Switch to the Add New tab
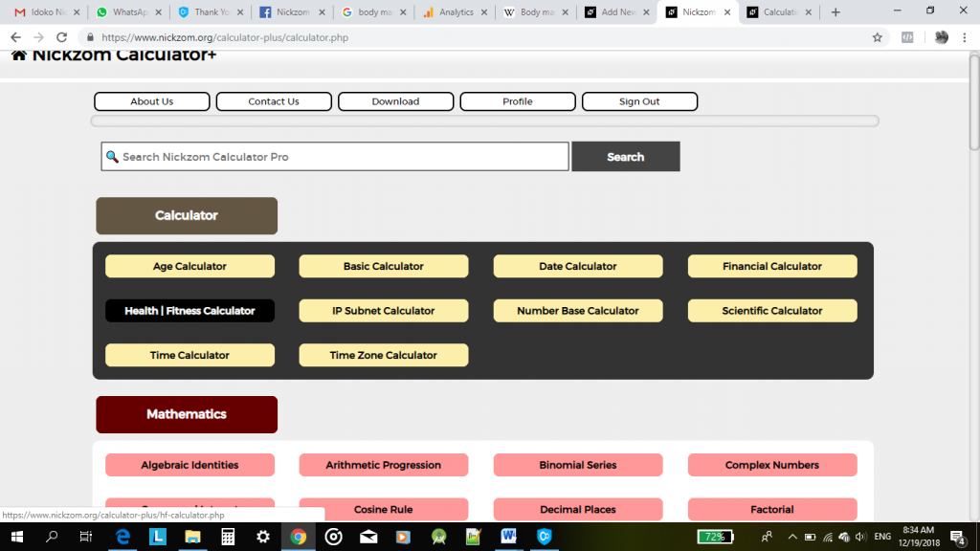This screenshot has height=551, width=980. pos(617,11)
